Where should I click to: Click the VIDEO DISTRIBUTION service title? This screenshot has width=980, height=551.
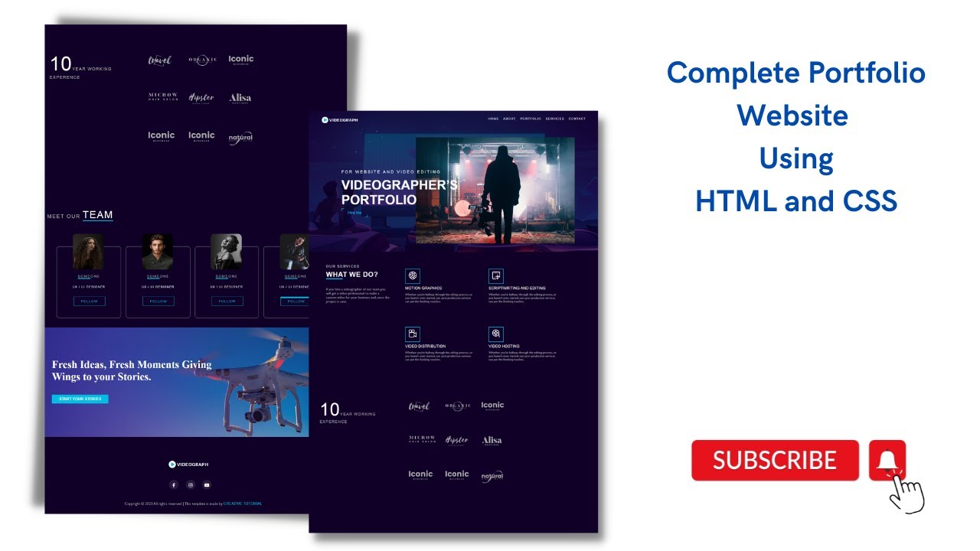coord(425,347)
